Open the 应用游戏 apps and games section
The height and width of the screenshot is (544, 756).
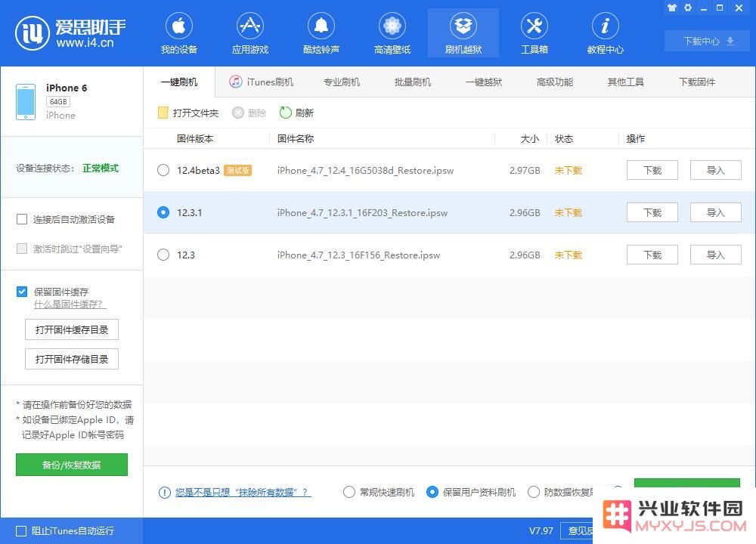(249, 33)
